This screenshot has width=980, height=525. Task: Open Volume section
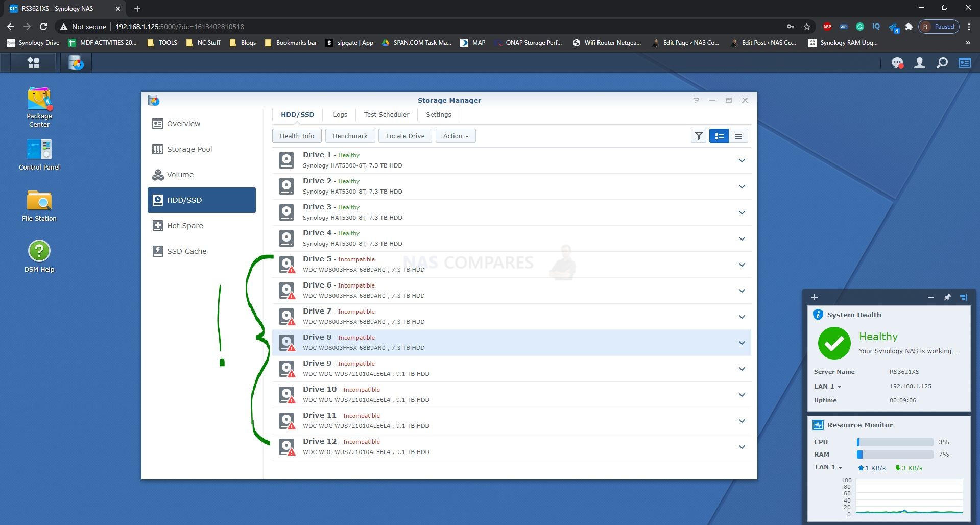[x=202, y=175]
